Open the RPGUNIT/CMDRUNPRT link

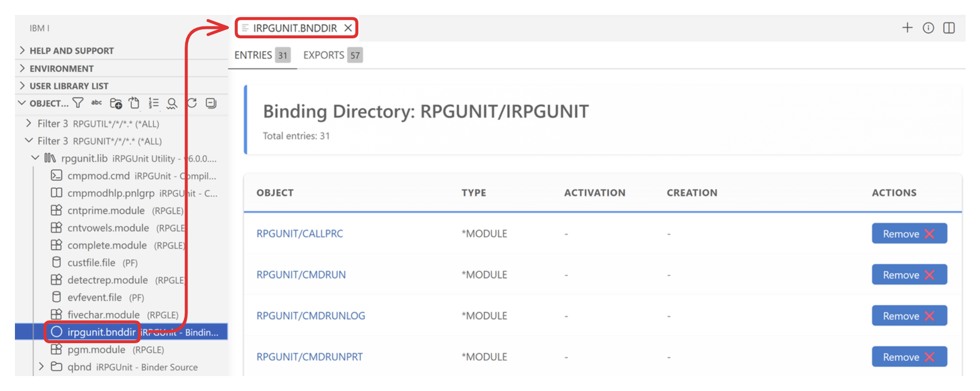310,357
